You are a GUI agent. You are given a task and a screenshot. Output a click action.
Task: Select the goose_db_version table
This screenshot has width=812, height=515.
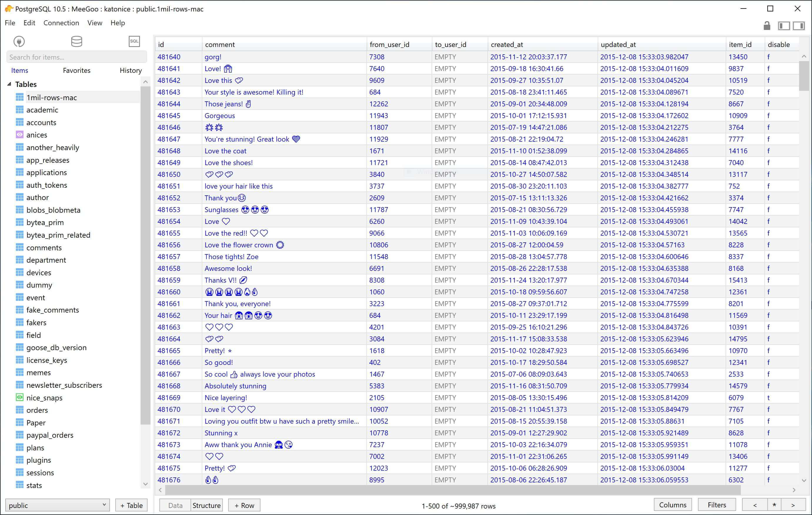56,348
